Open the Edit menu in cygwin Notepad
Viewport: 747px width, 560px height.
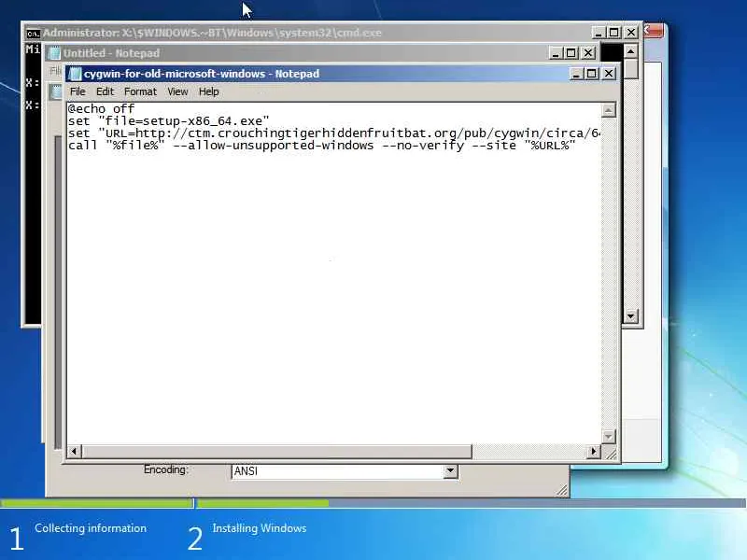click(105, 91)
